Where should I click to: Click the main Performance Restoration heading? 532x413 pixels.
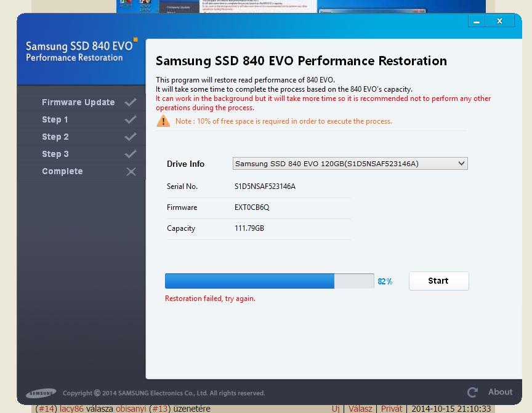pos(301,61)
